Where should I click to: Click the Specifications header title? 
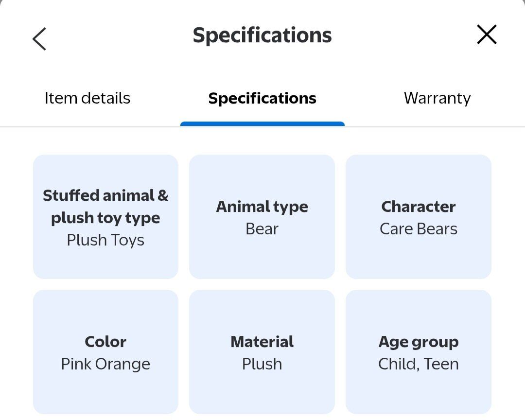[262, 35]
